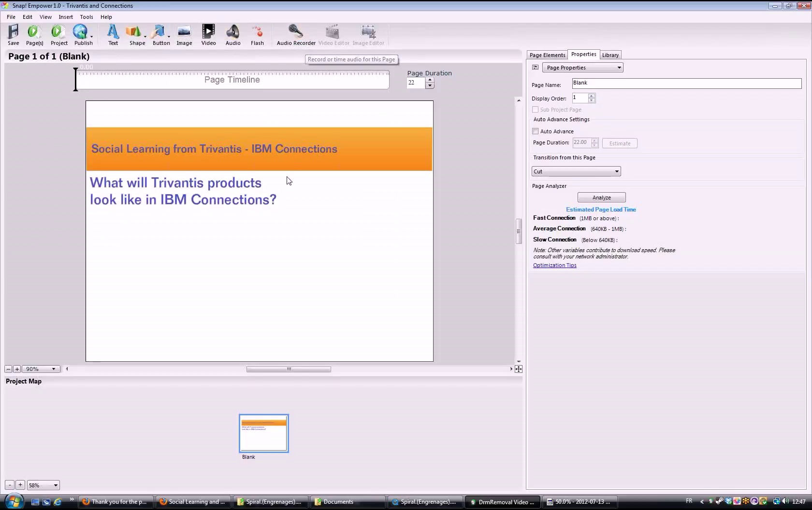Open the Page Properties dropdown
Screen dimensions: 812x510
(x=582, y=68)
